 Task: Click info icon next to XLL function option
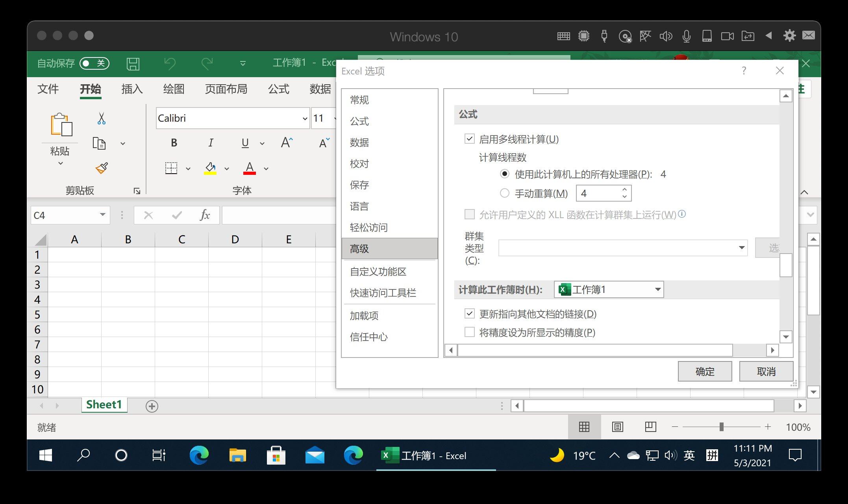(x=682, y=214)
